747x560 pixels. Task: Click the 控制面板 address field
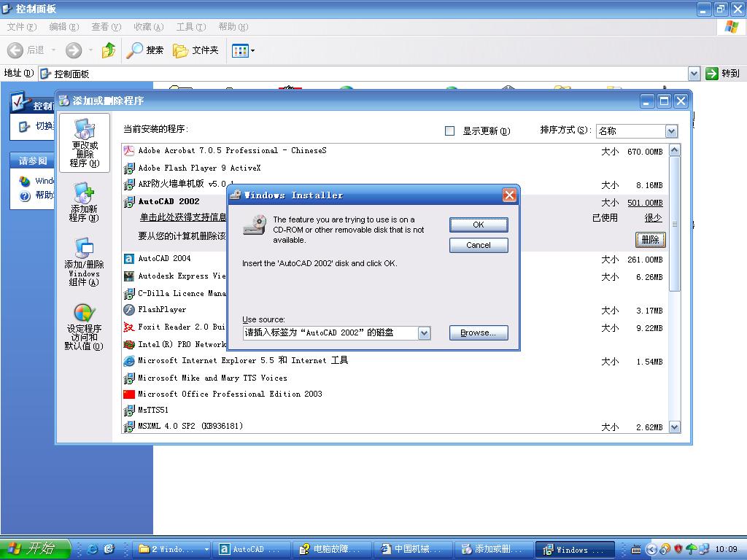click(x=363, y=74)
